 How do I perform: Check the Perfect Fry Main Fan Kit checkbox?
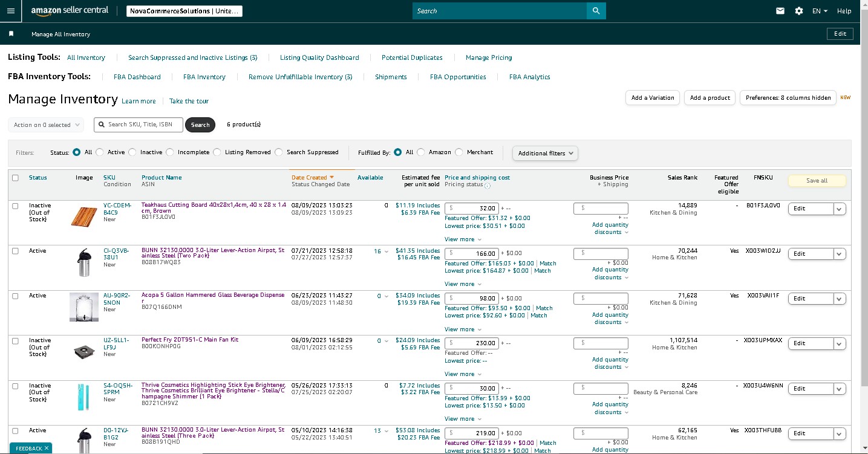coord(16,341)
